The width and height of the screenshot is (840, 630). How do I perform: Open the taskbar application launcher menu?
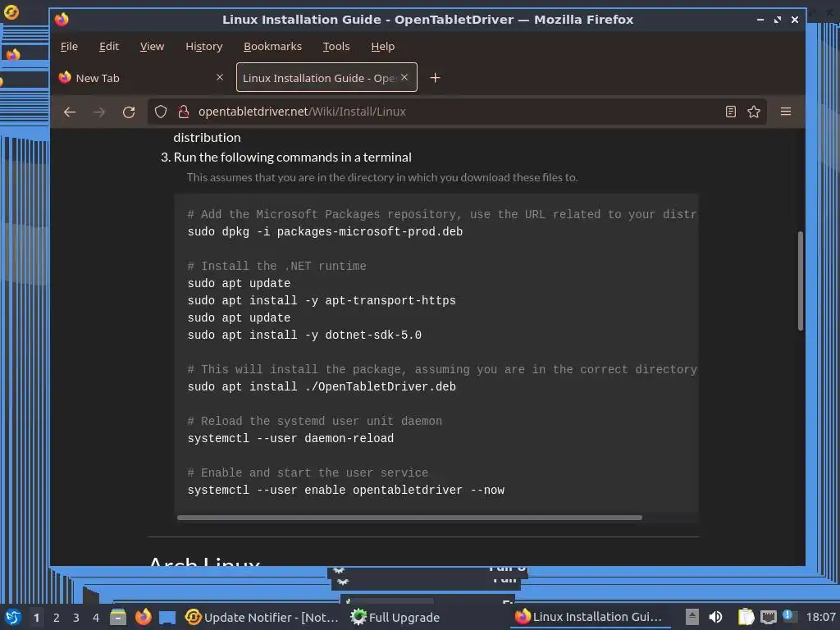click(x=13, y=617)
